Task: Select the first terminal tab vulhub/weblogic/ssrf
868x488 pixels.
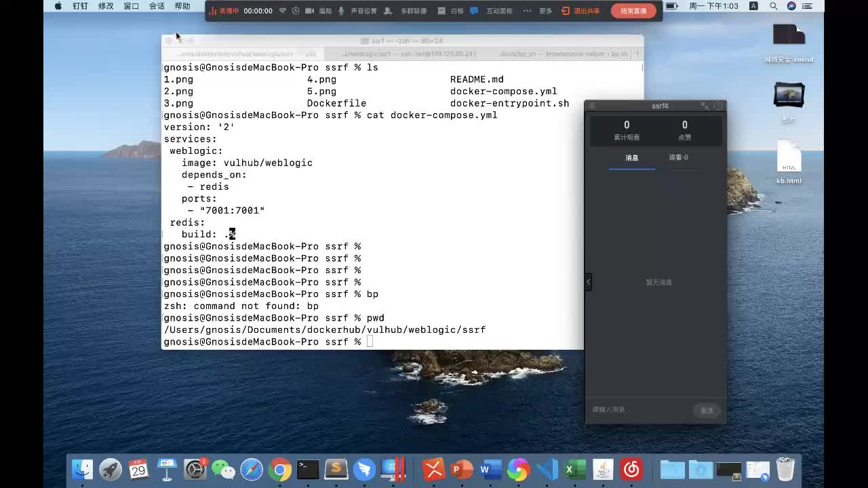Action: tap(243, 54)
